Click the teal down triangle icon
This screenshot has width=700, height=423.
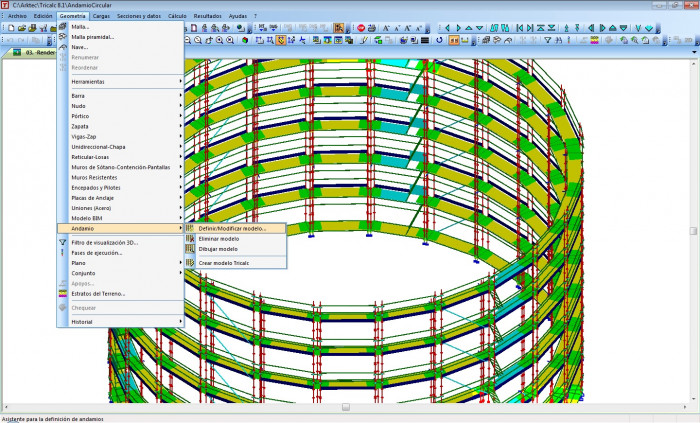(x=479, y=28)
